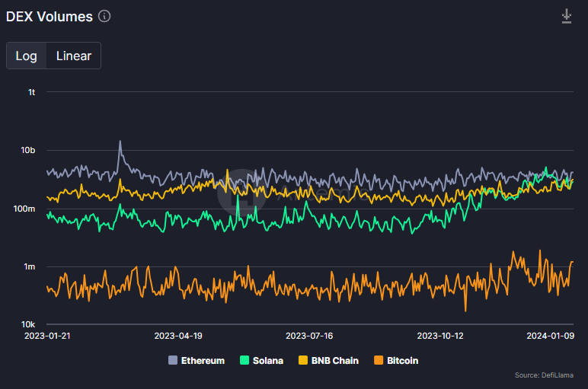Click the Source: DefiLlama text

(x=544, y=375)
